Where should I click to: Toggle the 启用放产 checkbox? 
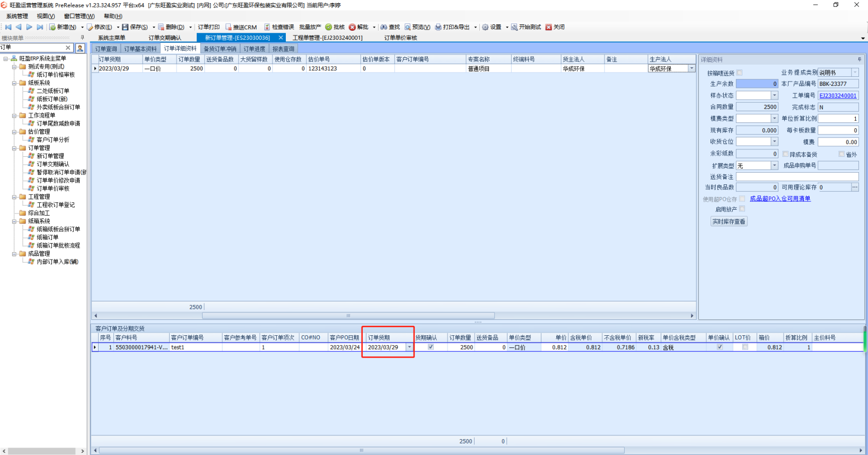[x=742, y=209]
